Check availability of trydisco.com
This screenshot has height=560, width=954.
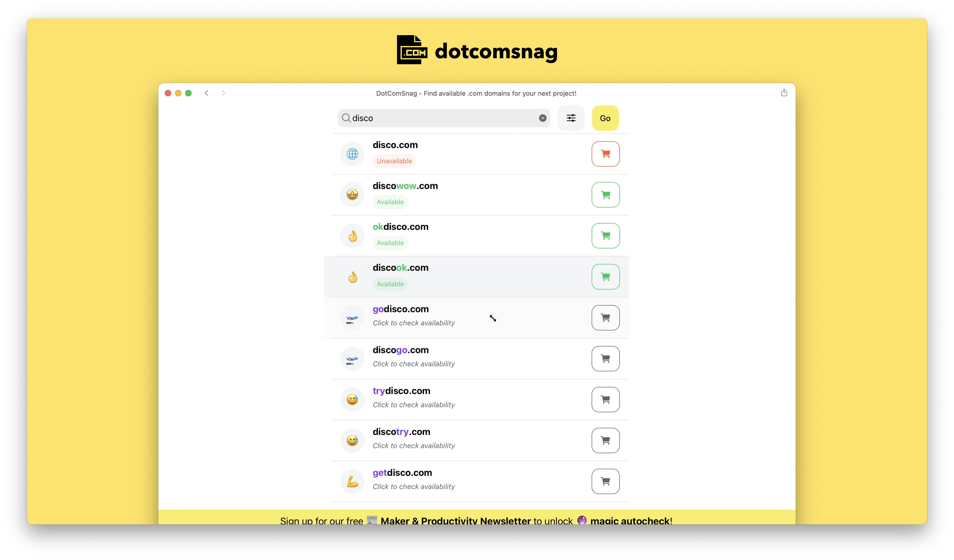(413, 404)
